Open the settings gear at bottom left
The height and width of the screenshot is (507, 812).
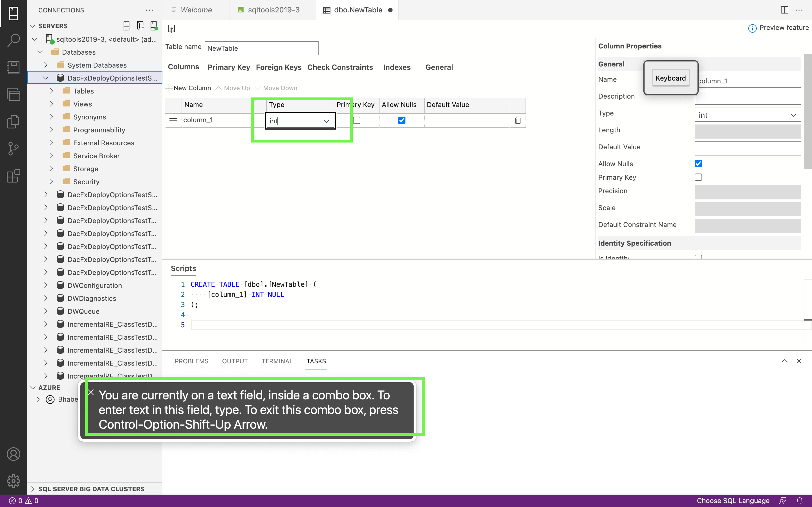tap(14, 481)
